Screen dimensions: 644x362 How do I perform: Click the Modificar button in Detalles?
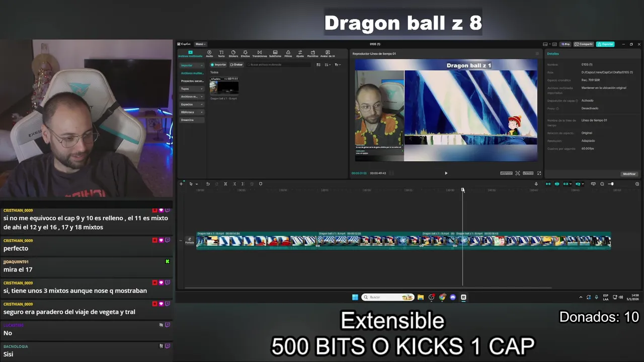[629, 174]
